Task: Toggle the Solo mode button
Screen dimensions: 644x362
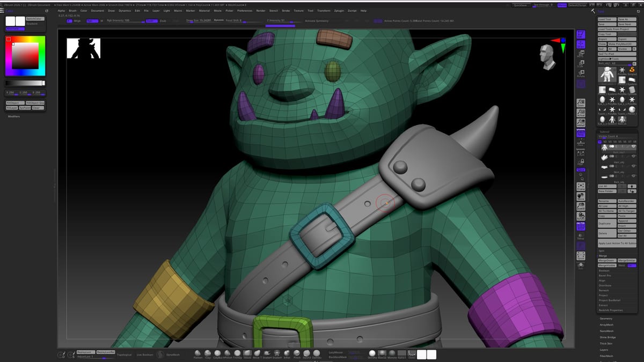Action: tap(581, 265)
